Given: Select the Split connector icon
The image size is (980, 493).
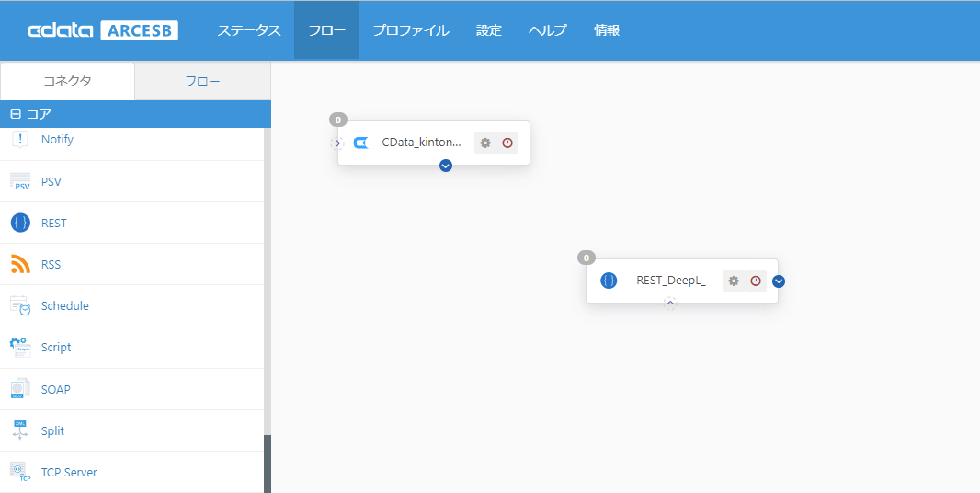Looking at the screenshot, I should click(x=20, y=431).
